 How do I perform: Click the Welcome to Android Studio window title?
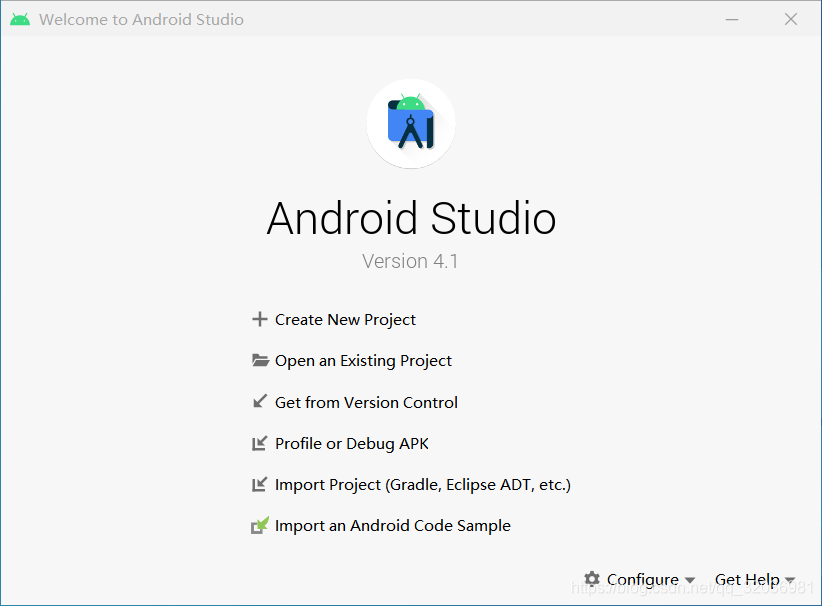[141, 19]
